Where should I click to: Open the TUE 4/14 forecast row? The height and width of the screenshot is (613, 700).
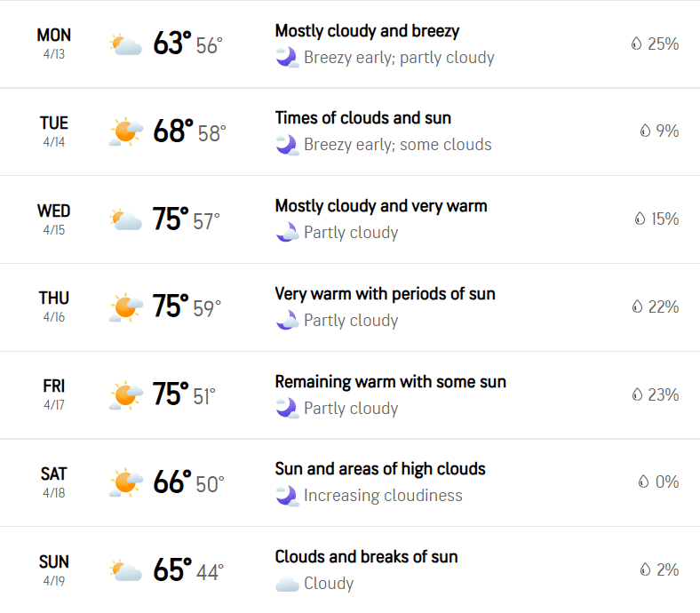[350, 132]
